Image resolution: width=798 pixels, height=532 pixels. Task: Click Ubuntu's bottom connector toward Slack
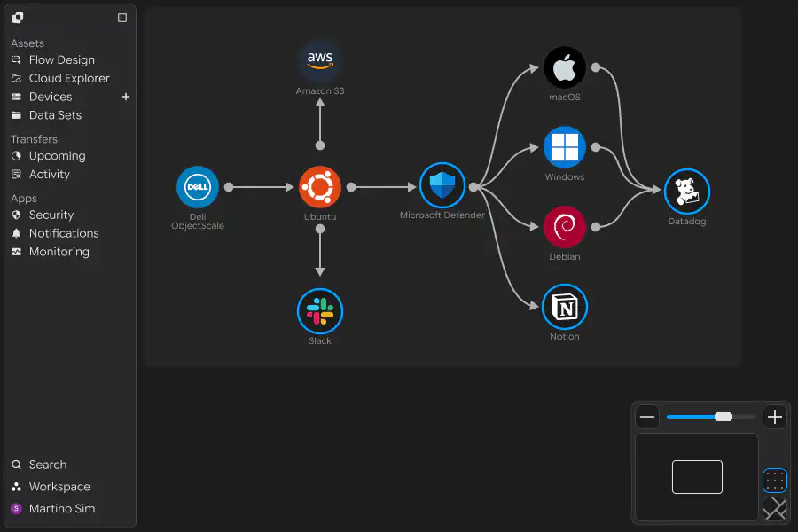click(x=320, y=229)
